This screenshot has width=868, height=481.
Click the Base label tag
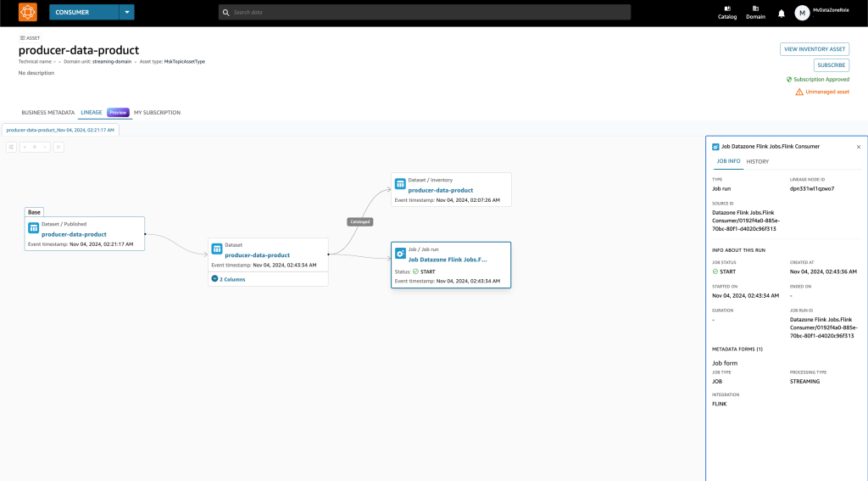[x=34, y=212]
